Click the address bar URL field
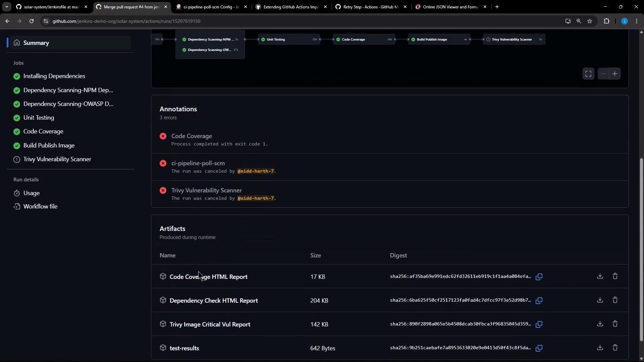The height and width of the screenshot is (362, 644). click(302, 21)
